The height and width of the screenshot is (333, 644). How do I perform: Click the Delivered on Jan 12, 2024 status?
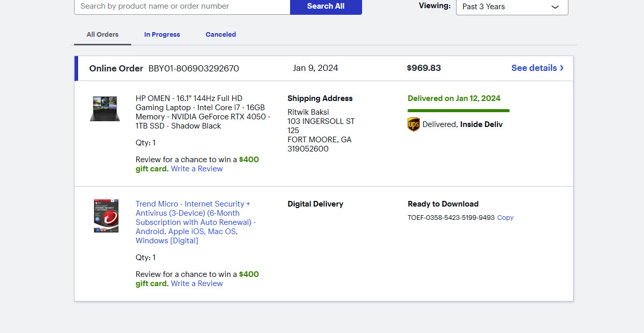[454, 98]
